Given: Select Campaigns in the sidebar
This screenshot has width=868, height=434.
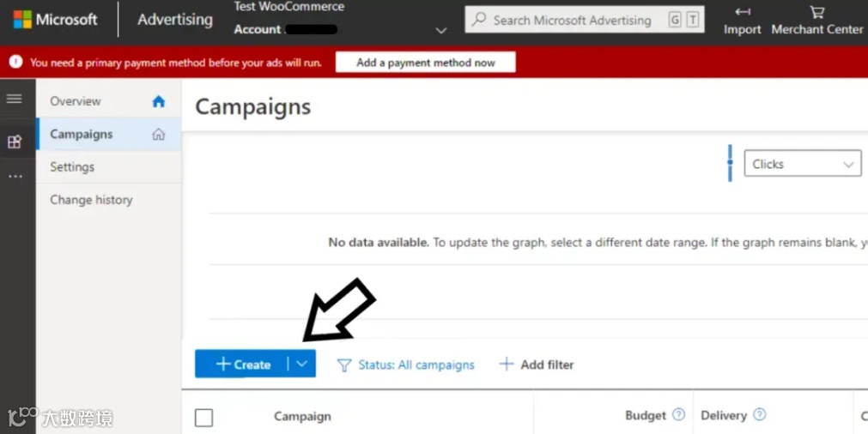Looking at the screenshot, I should pos(108,135).
